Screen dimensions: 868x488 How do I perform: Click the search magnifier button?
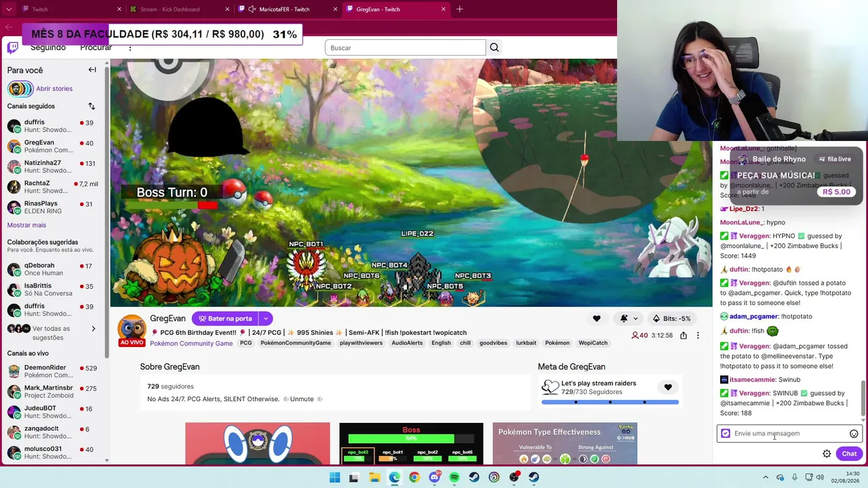tap(494, 47)
